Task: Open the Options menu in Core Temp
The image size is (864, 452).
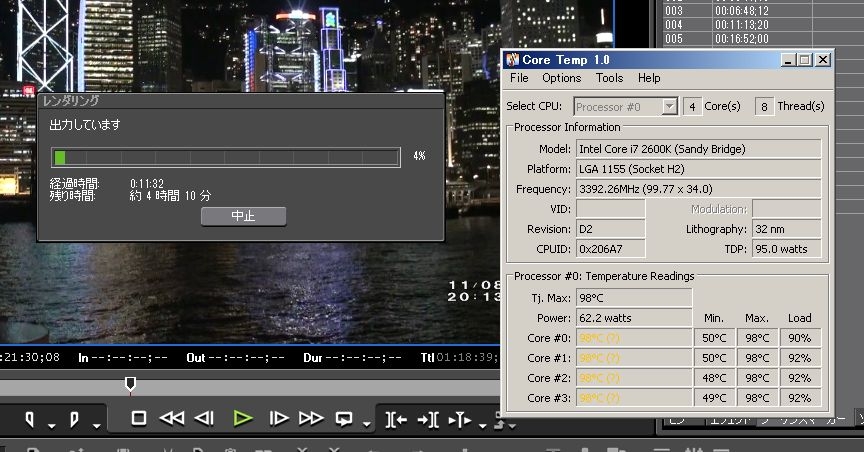Action: (561, 78)
